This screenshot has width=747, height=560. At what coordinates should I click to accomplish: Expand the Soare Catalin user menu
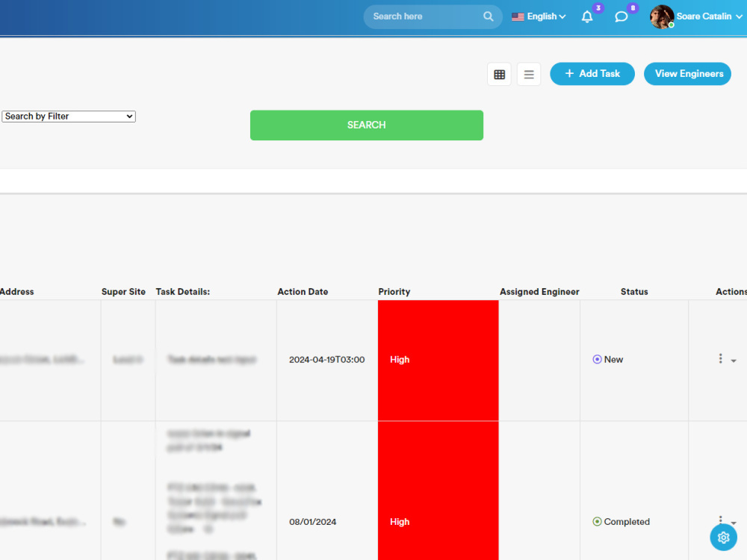click(710, 16)
